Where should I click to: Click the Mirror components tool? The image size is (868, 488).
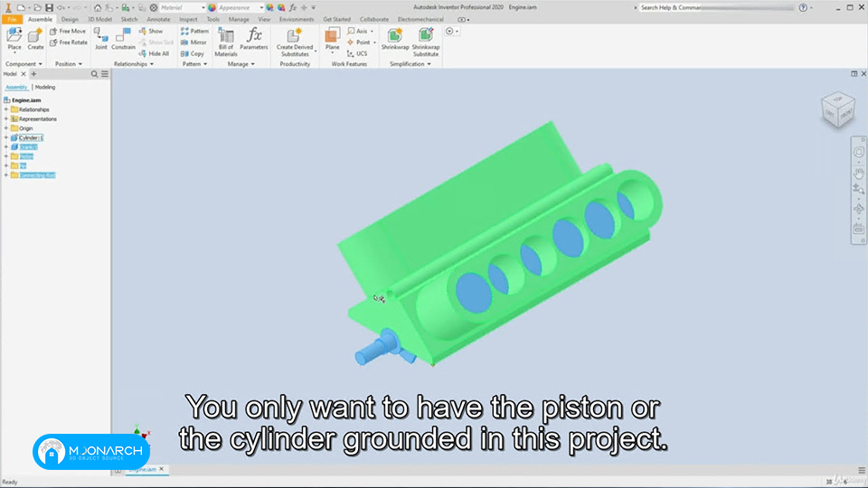(x=193, y=42)
